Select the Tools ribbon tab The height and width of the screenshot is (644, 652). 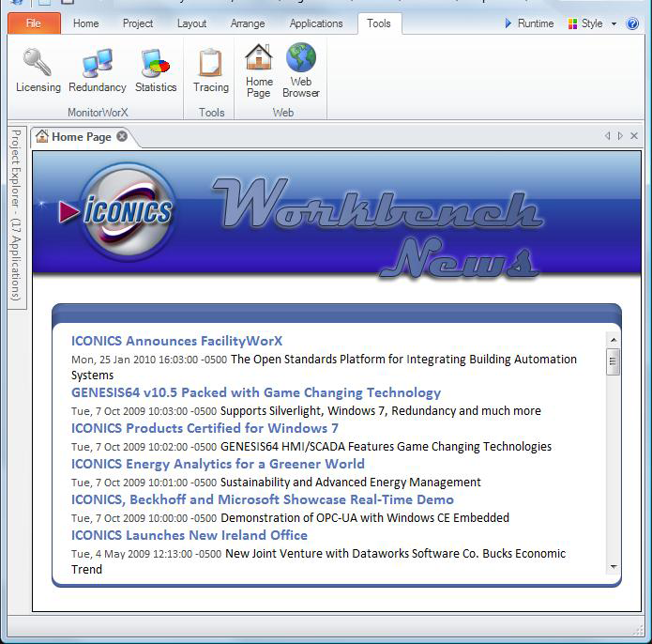pyautogui.click(x=379, y=23)
